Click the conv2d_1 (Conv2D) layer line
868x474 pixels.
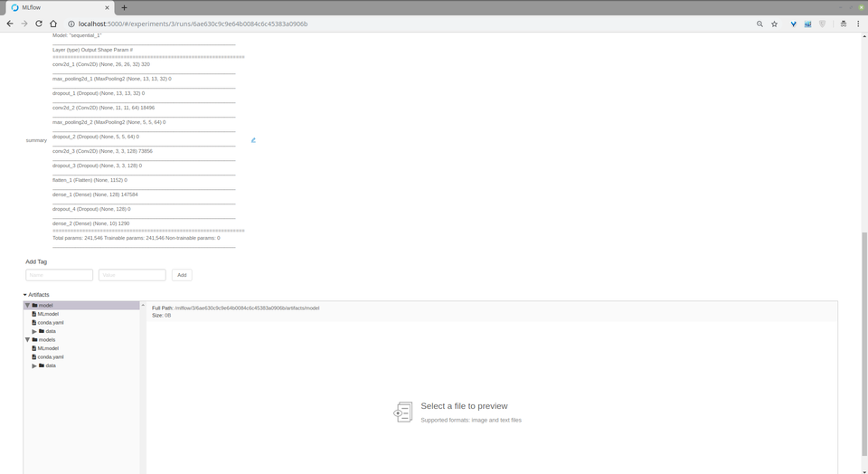tap(101, 64)
